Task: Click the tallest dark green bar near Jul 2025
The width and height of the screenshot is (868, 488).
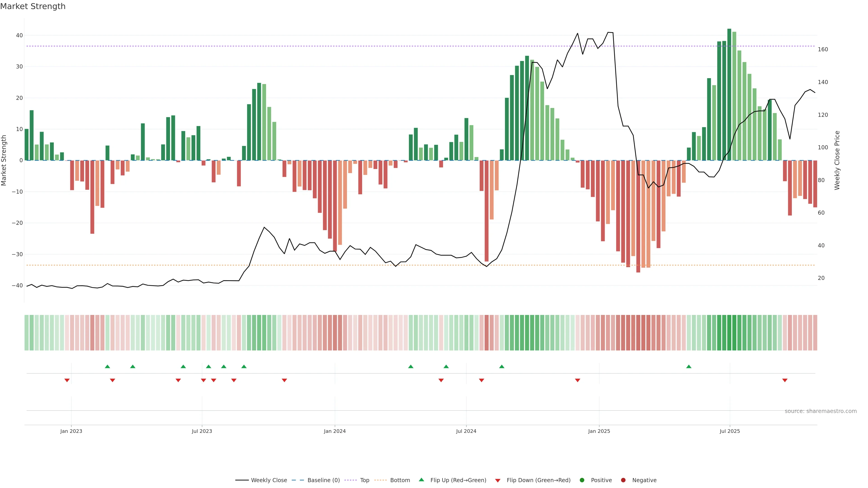Action: pyautogui.click(x=729, y=94)
